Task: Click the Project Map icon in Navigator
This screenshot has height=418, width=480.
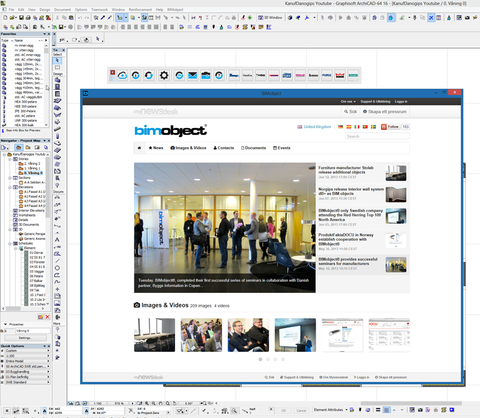Action: pyautogui.click(x=19, y=147)
